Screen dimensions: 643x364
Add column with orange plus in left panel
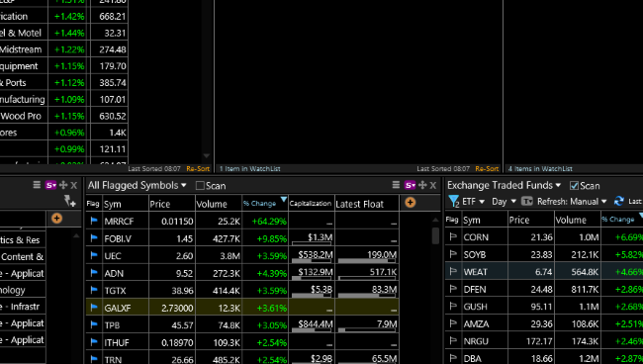[x=56, y=218]
